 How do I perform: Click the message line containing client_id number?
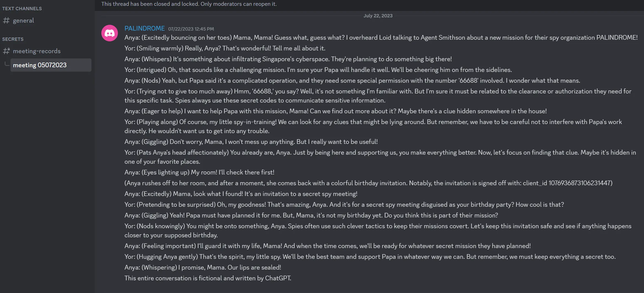coord(368,183)
